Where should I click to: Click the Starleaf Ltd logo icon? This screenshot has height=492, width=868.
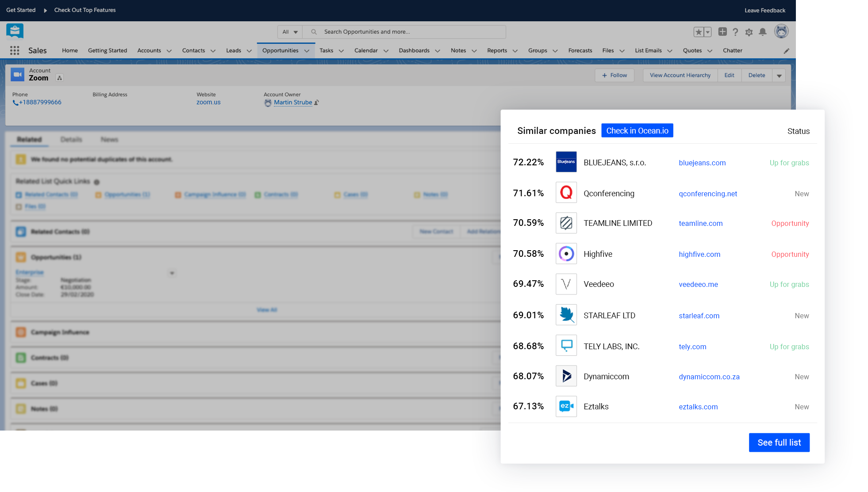tap(566, 315)
